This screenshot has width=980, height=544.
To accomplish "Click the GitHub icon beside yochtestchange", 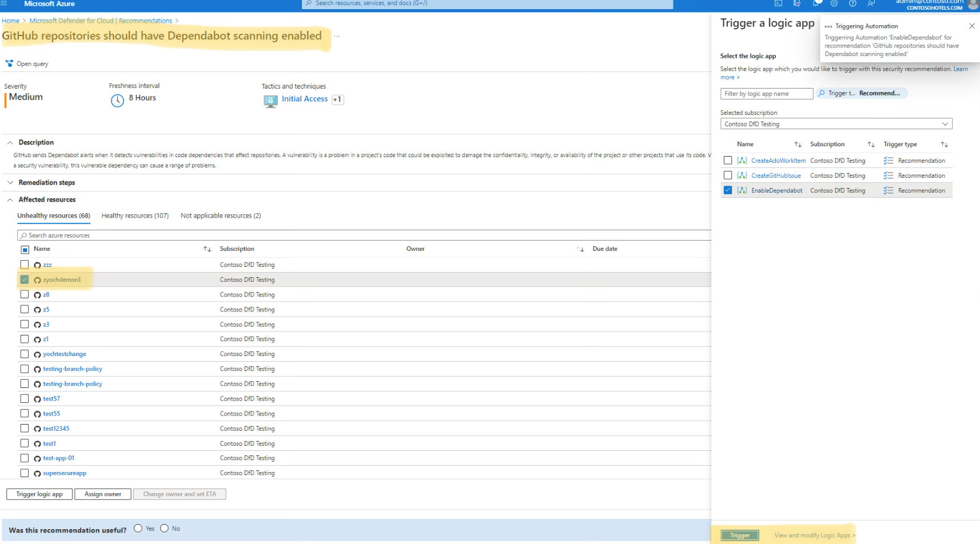I will pos(37,354).
